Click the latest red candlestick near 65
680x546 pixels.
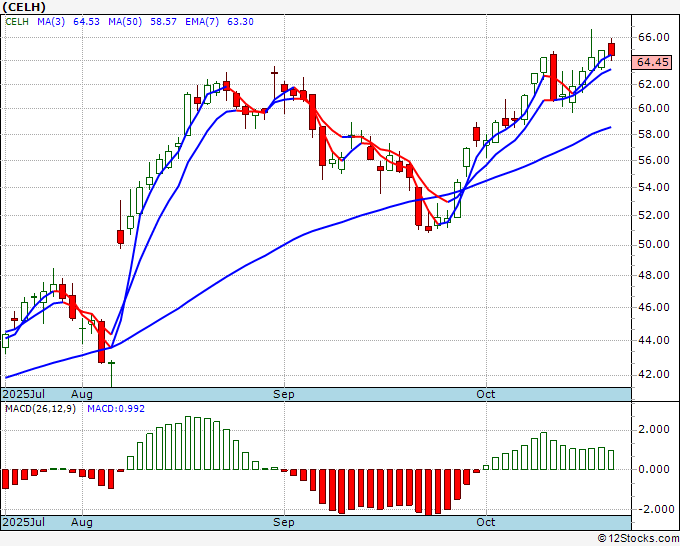click(x=611, y=49)
